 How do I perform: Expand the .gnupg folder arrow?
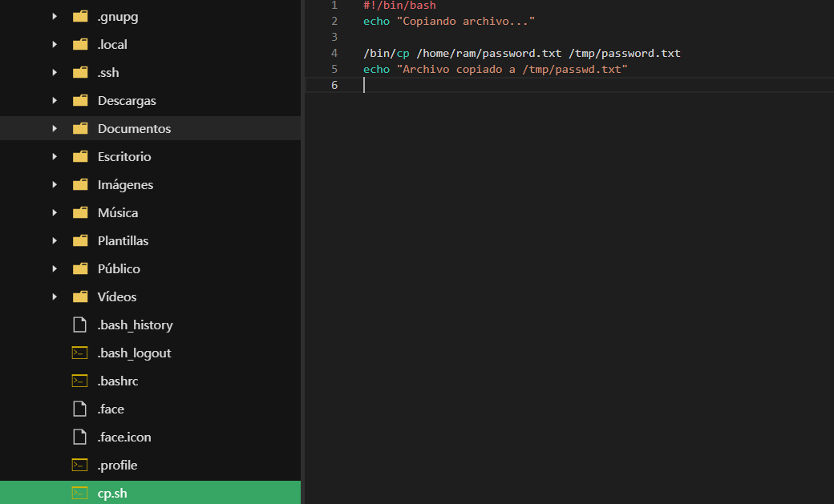click(55, 17)
